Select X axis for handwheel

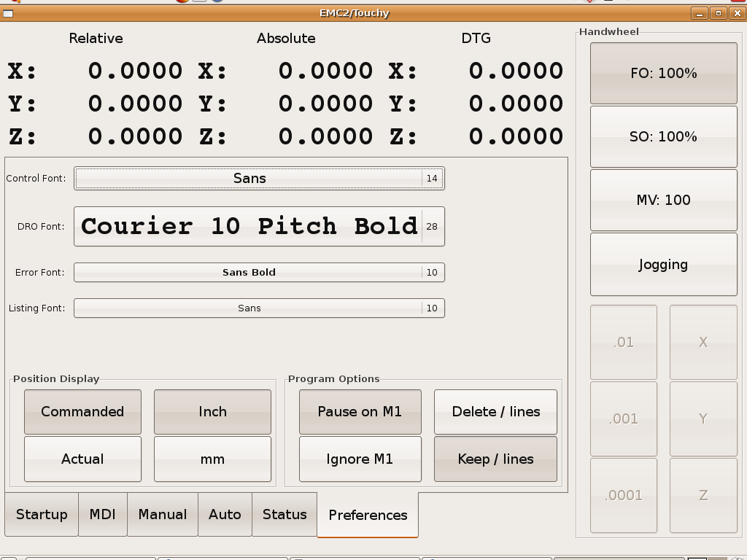coord(703,342)
